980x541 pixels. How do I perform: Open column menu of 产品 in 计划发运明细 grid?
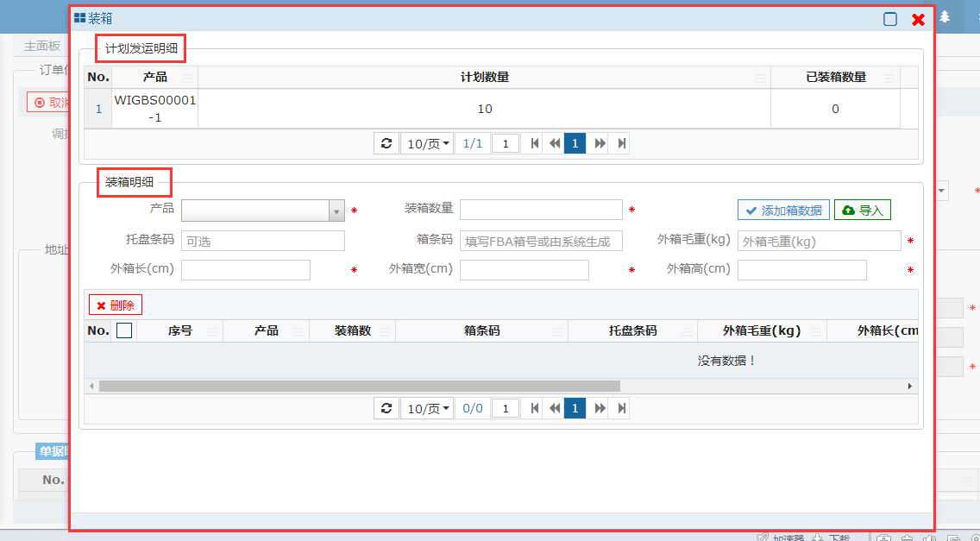(187, 78)
